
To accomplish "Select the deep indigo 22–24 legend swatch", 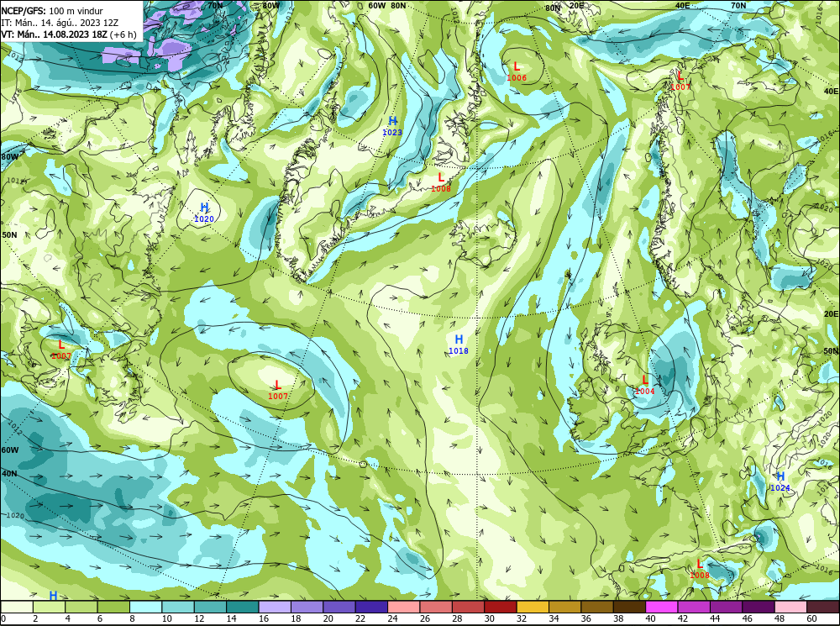I will pos(371,607).
